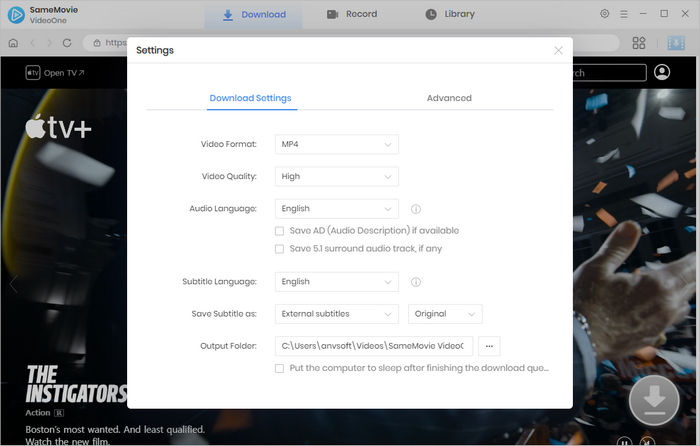Click the blue download queue icon in toolbar
The width and height of the screenshot is (700, 446).
(676, 43)
